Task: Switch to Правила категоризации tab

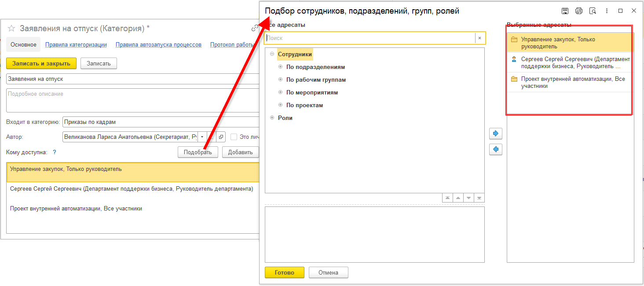Action: [x=76, y=45]
